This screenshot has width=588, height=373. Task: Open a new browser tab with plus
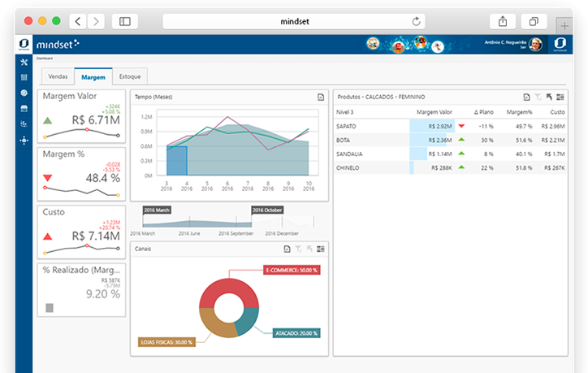point(564,26)
